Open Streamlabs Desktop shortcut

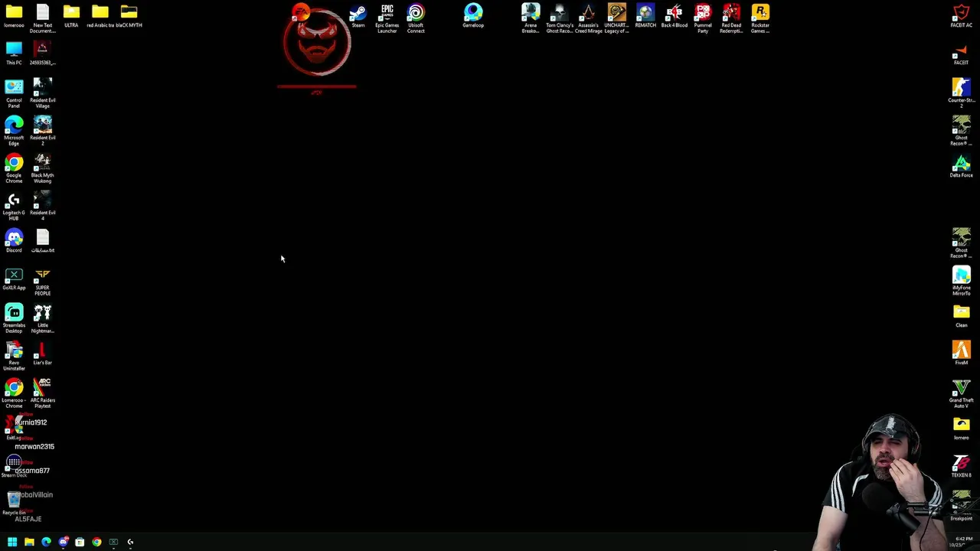[14, 318]
